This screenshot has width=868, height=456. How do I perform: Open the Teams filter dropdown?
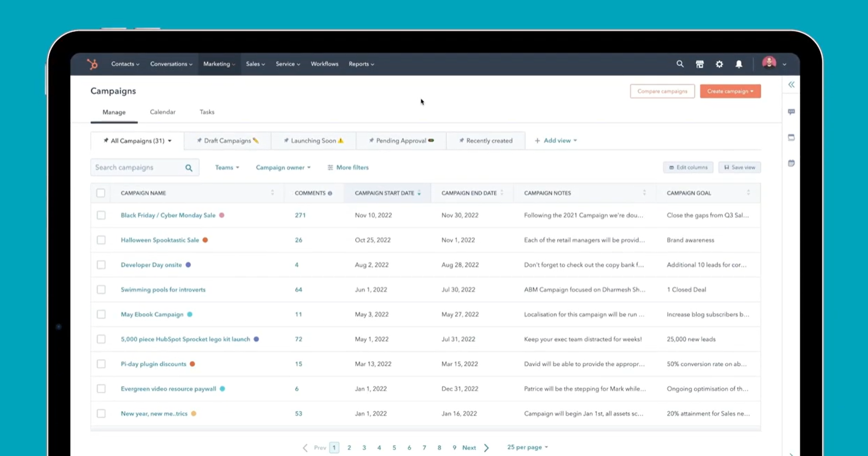[x=227, y=168]
